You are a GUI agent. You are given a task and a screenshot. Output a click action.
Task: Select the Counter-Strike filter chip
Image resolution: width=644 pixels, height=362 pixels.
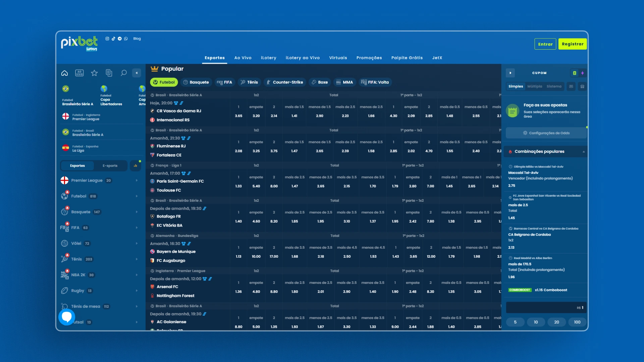click(x=285, y=82)
